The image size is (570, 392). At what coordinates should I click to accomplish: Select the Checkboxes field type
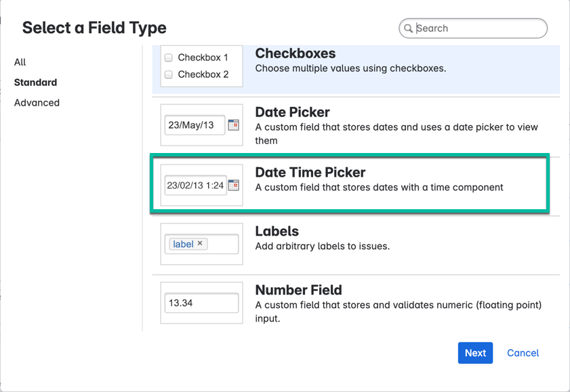295,53
